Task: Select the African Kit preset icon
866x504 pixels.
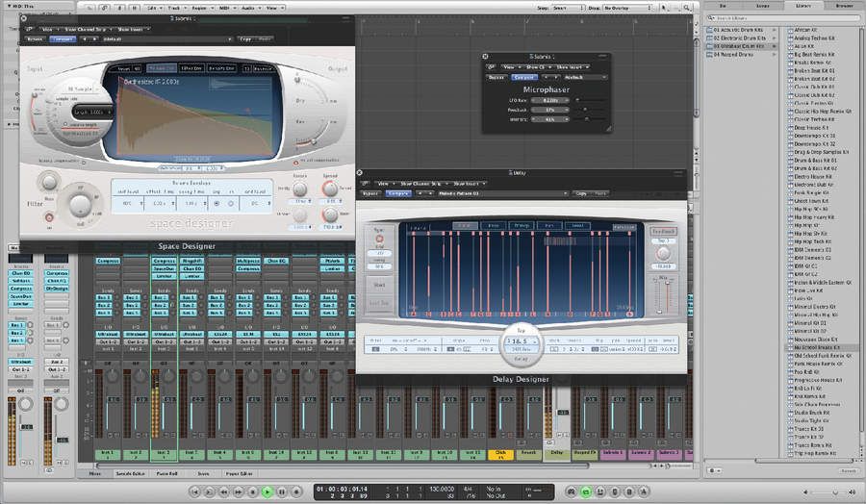Action: click(x=790, y=30)
